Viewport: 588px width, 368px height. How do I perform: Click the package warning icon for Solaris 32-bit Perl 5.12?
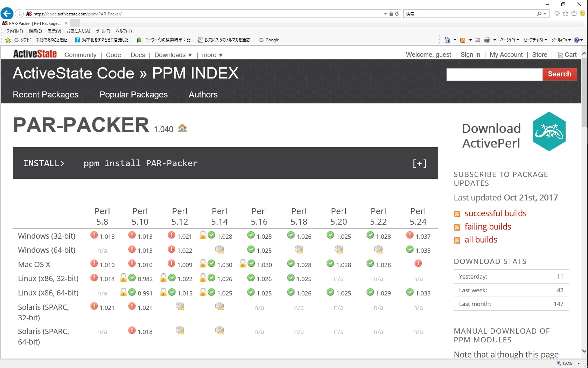[180, 306]
